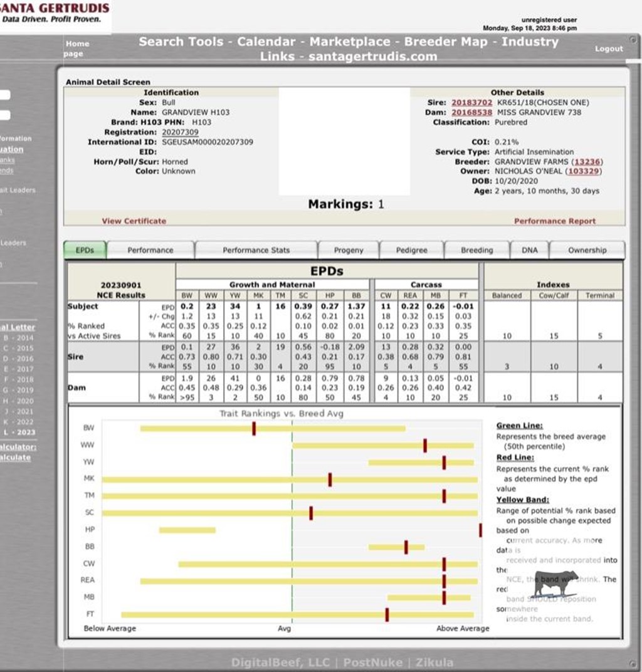Click the HP yellow range band
642x672 pixels.
(187, 530)
